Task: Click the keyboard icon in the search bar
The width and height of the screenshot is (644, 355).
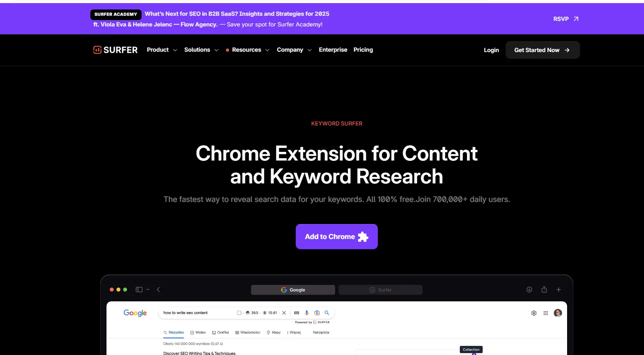Action: (x=297, y=313)
